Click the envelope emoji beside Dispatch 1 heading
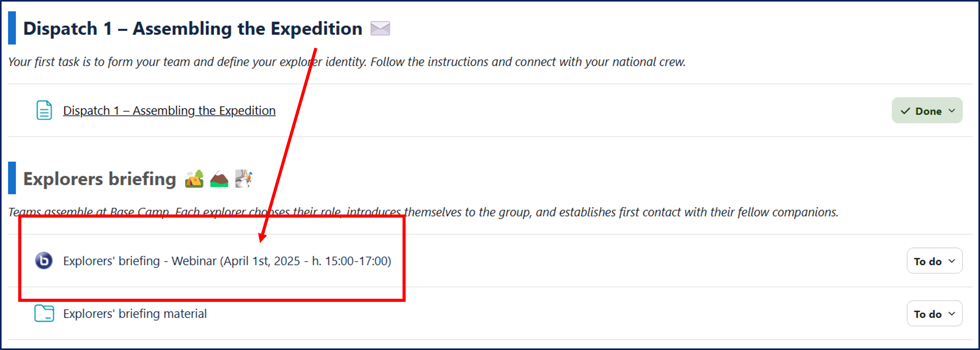 (380, 29)
